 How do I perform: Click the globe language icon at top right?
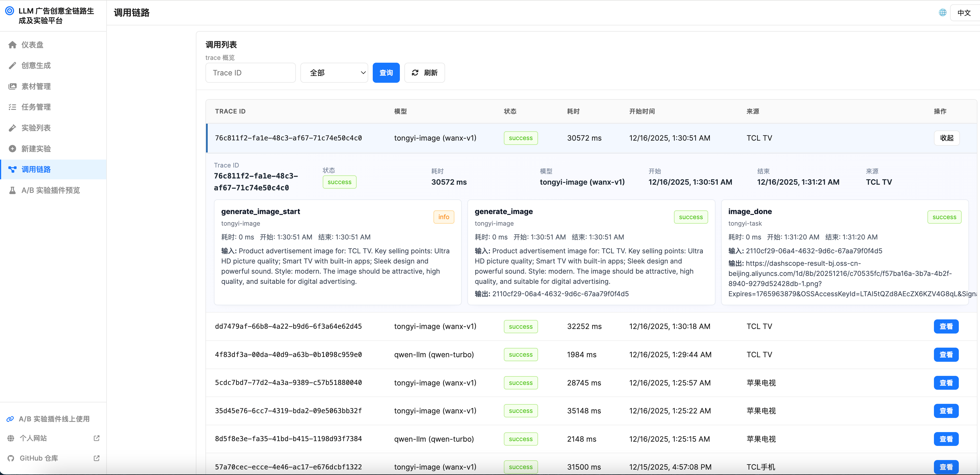pos(943,12)
